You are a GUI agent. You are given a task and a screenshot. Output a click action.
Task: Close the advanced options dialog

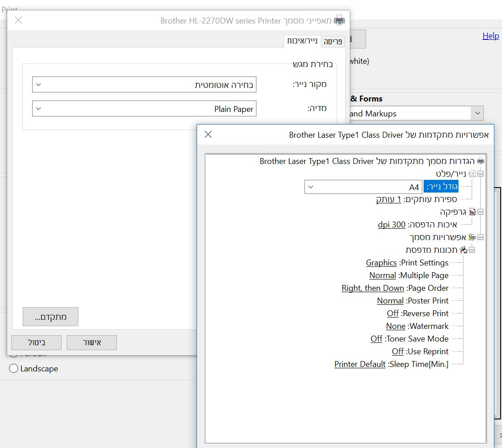pos(208,135)
